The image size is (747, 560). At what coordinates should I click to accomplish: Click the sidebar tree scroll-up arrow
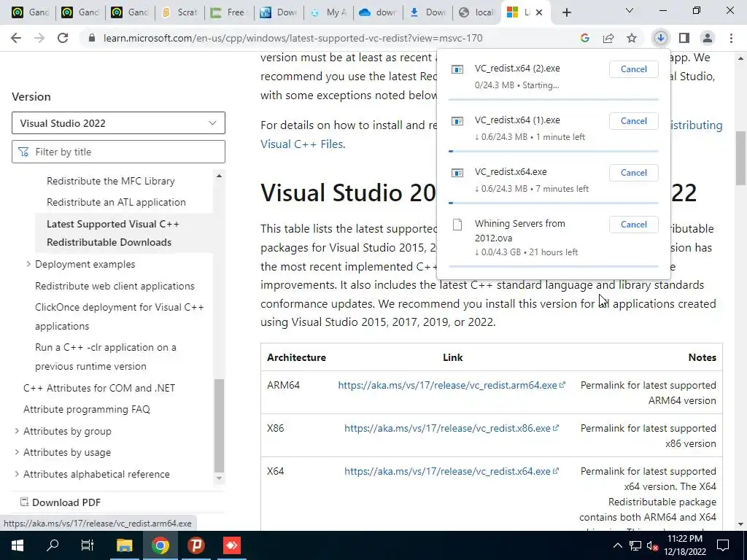219,176
